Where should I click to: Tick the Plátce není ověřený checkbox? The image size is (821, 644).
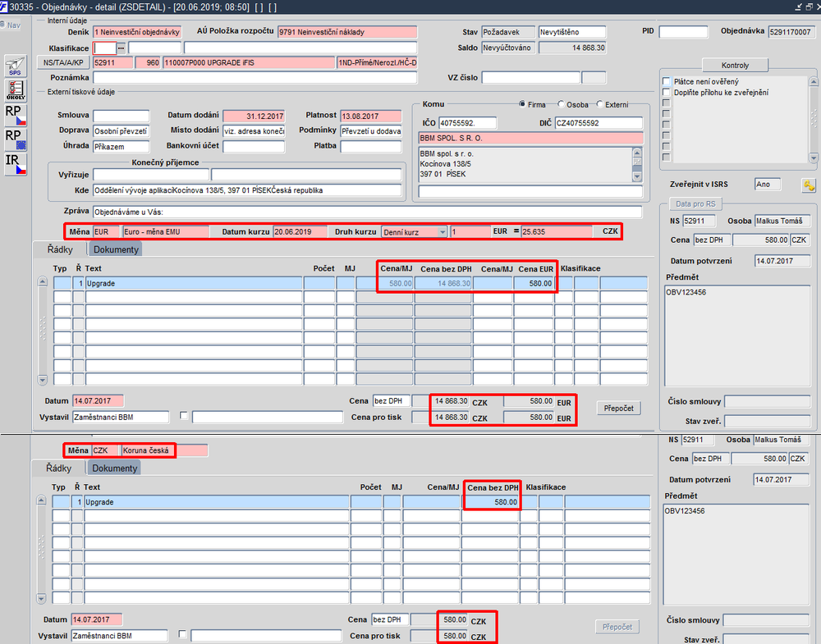(x=667, y=81)
